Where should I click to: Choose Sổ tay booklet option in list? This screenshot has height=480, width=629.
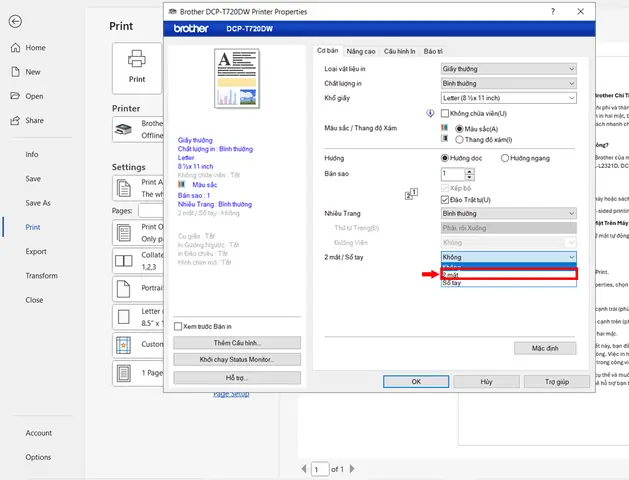[x=509, y=283]
